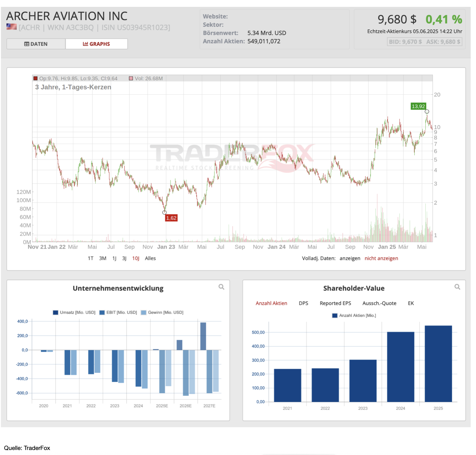This screenshot has width=476, height=455.
Task: Click the 549,011,072 Anzahl Aktien value
Action: pyautogui.click(x=264, y=41)
